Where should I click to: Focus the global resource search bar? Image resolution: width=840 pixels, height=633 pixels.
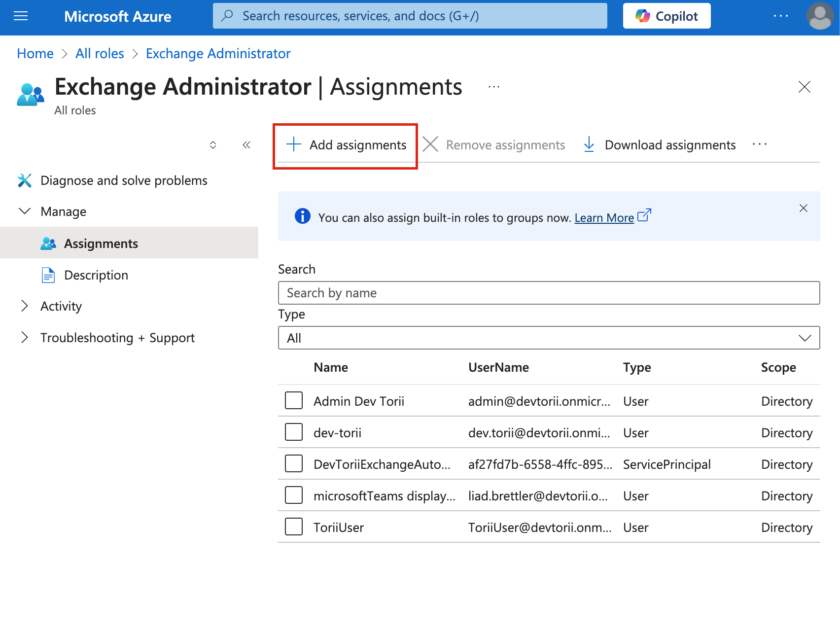point(410,16)
